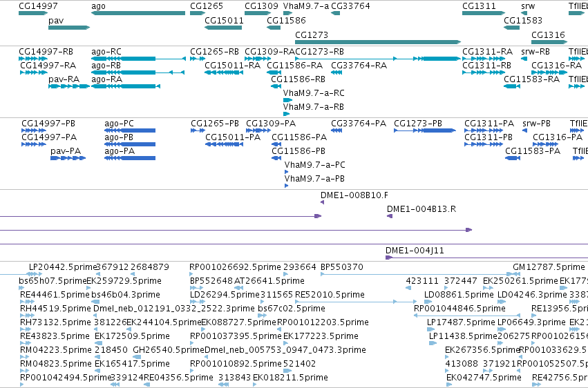Screen dimensions: 588x388
Task: Click the CG1311 gene label
Action: tap(479, 6)
